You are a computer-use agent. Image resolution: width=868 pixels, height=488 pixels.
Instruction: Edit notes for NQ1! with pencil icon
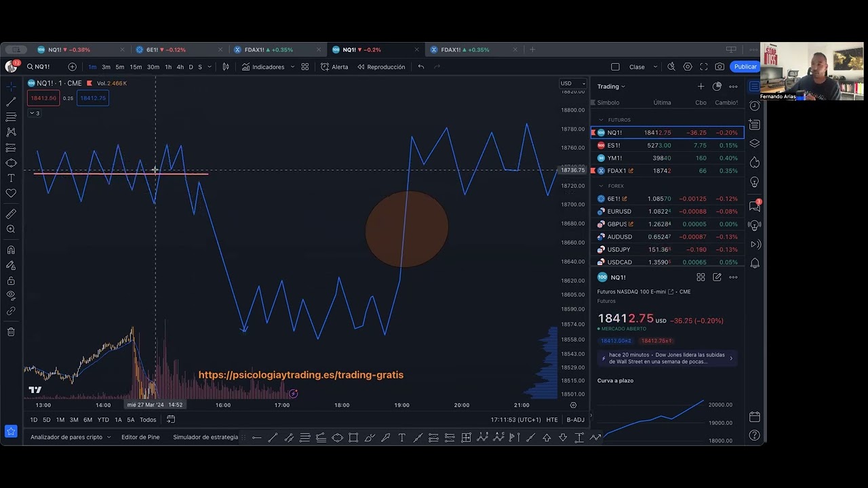point(717,277)
